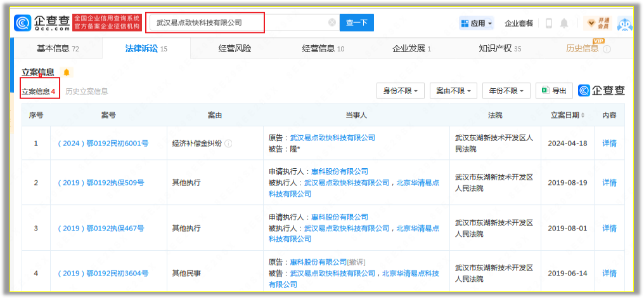Click info icon next to 经济补偿金纠纷

(x=228, y=143)
